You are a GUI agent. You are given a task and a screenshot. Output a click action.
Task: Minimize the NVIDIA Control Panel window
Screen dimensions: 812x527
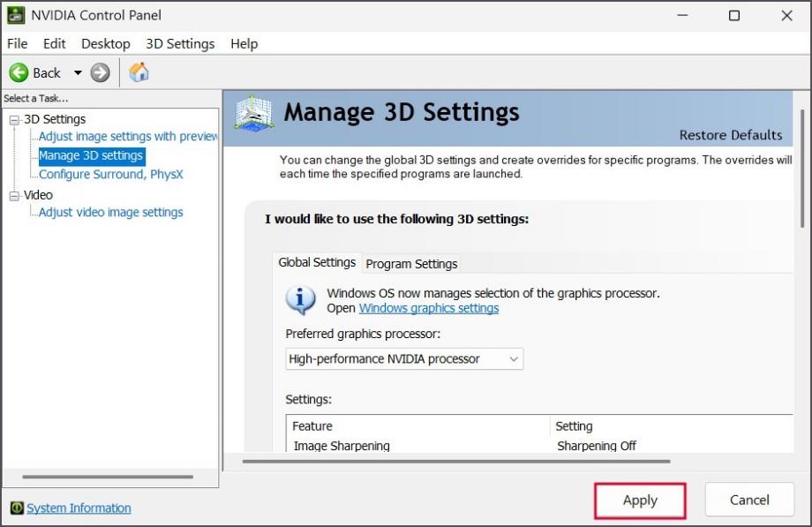pyautogui.click(x=682, y=16)
